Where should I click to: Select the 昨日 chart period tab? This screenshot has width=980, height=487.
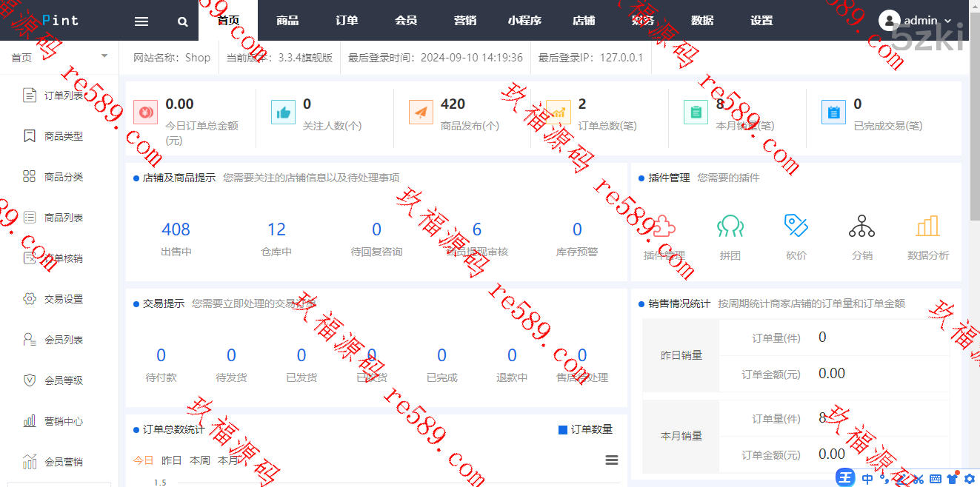[171, 460]
